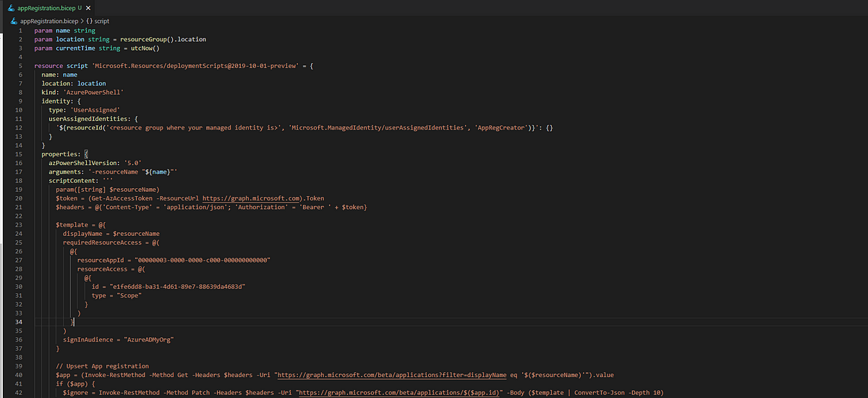The width and height of the screenshot is (868, 398).
Task: Click the Bicep file icon in the tab
Action: pyautogui.click(x=11, y=7)
